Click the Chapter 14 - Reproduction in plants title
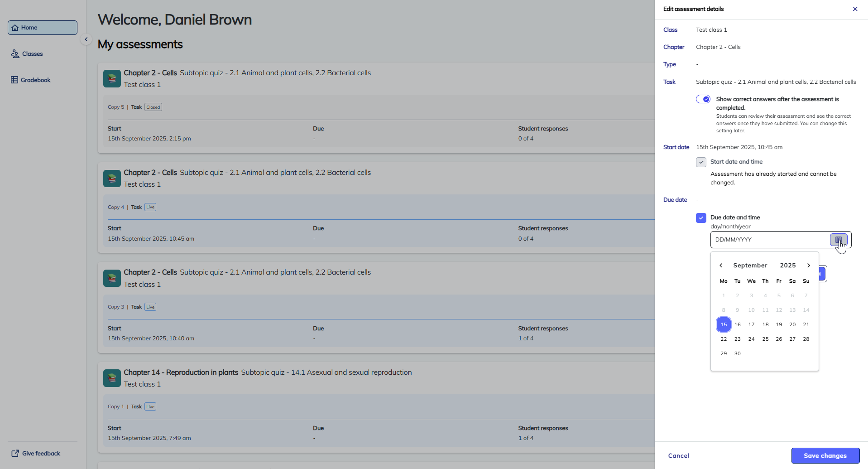 181,372
